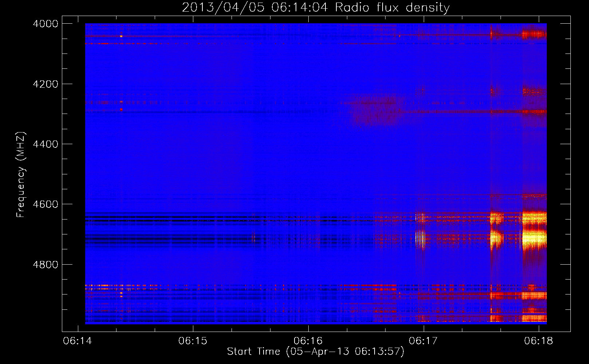Click the "Frequency (MHZ)" y-axis label
This screenshot has height=364, width=589.
coord(21,175)
